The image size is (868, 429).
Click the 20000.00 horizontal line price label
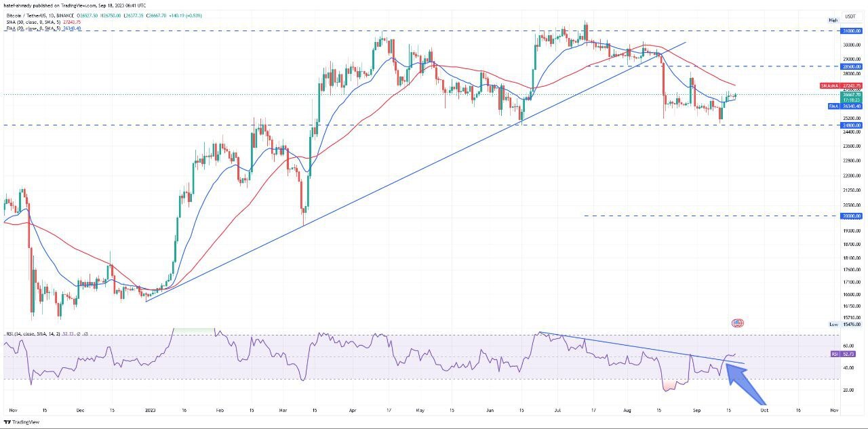click(851, 216)
